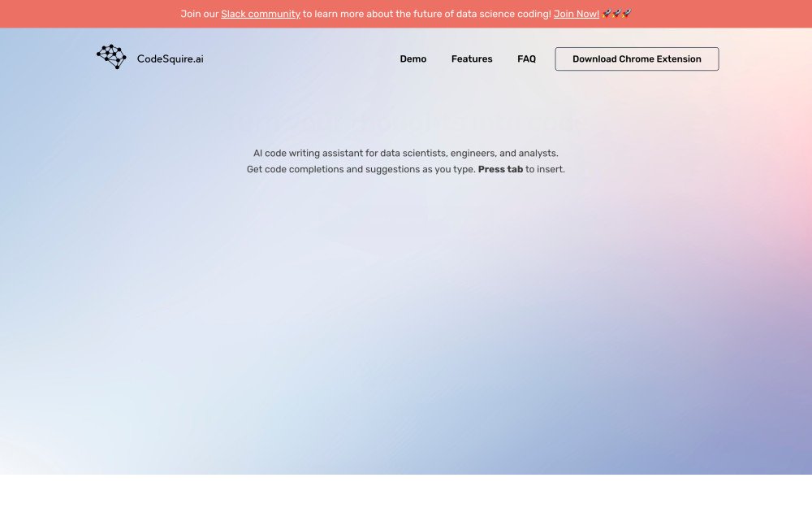Click Download Chrome Extension

tap(637, 59)
